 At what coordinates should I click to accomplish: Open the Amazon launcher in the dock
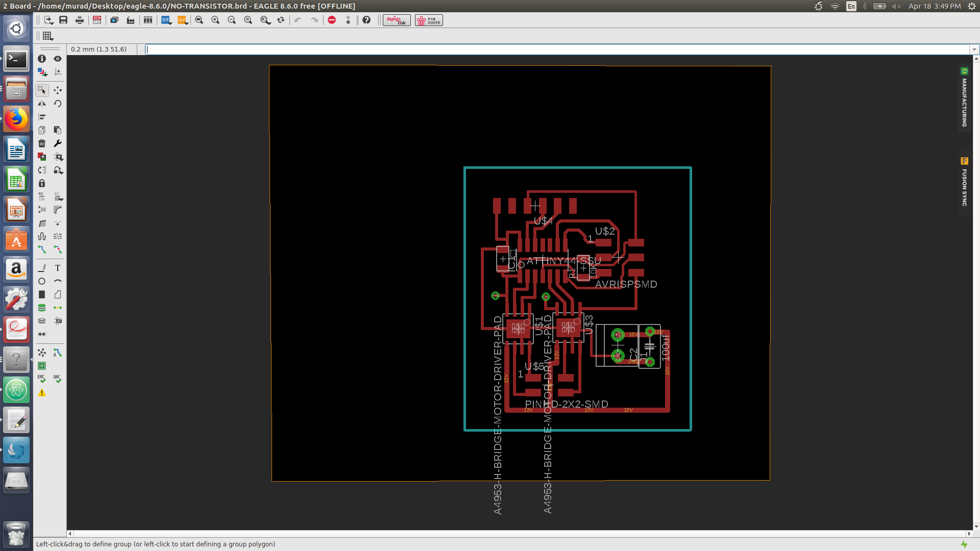pos(16,269)
